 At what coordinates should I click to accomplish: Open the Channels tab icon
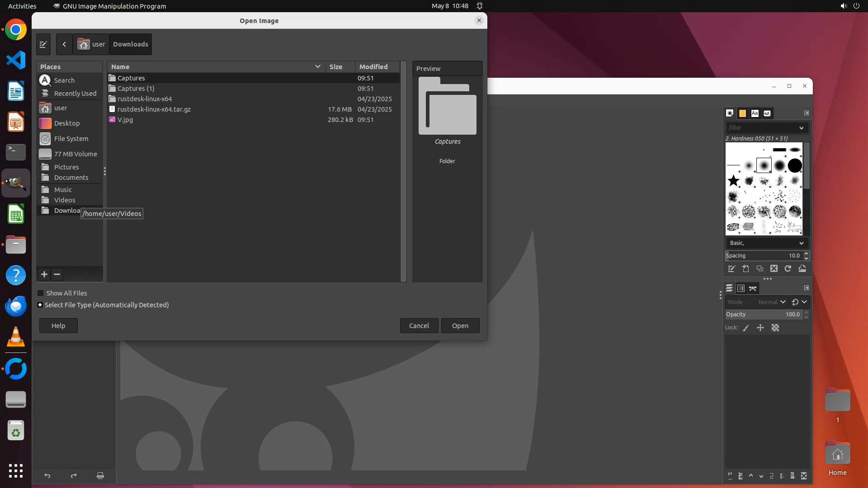pos(741,288)
